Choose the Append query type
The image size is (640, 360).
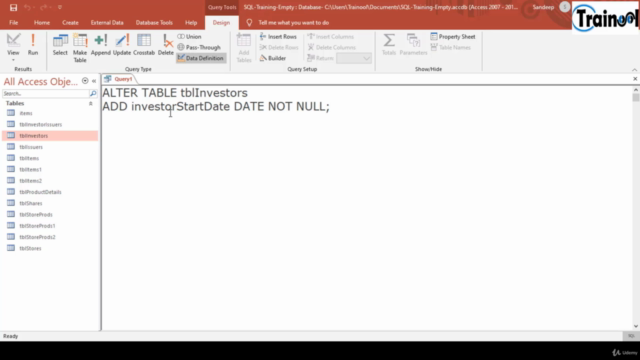(100, 44)
